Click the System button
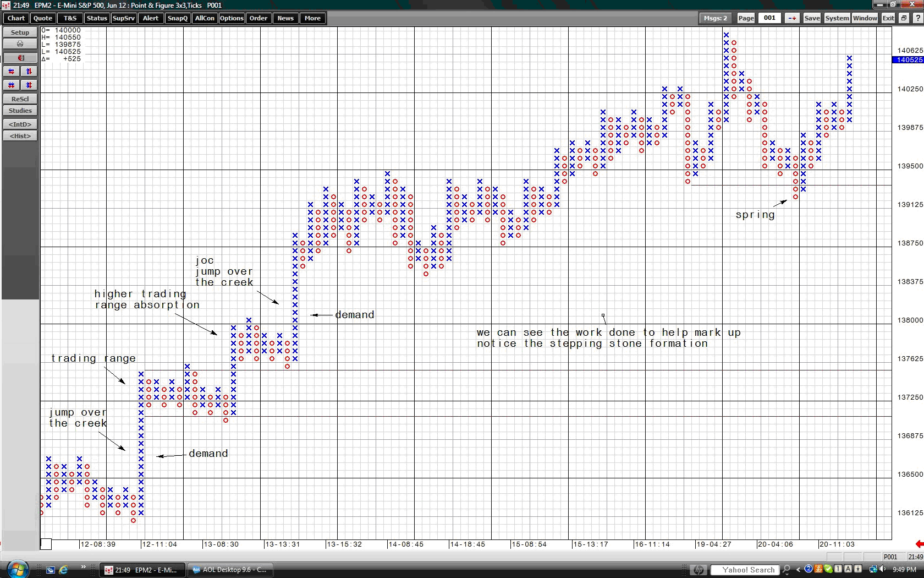The height and width of the screenshot is (578, 924). 837,18
